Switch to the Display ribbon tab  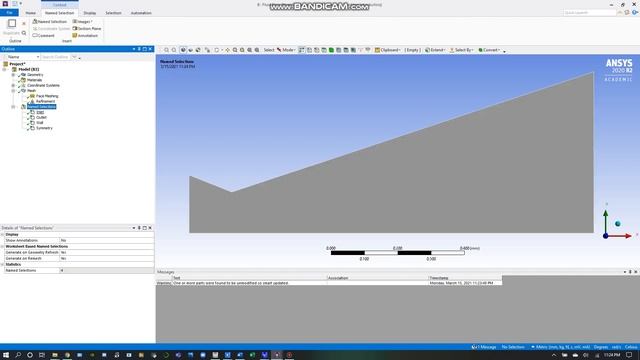tap(90, 13)
